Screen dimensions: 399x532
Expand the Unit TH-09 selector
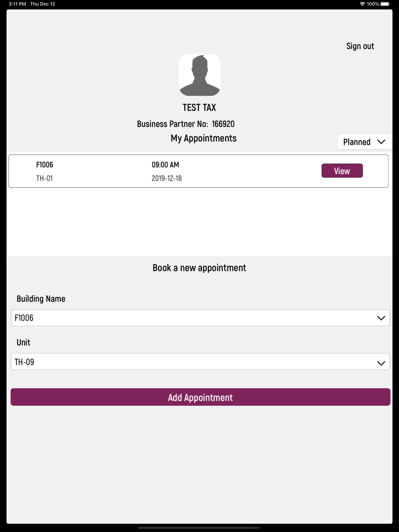click(x=200, y=362)
